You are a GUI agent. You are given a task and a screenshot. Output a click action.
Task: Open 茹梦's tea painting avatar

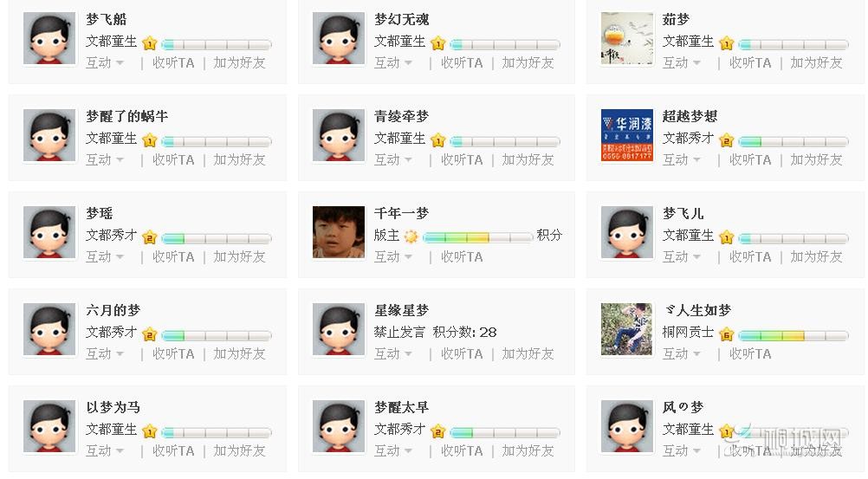coord(627,38)
